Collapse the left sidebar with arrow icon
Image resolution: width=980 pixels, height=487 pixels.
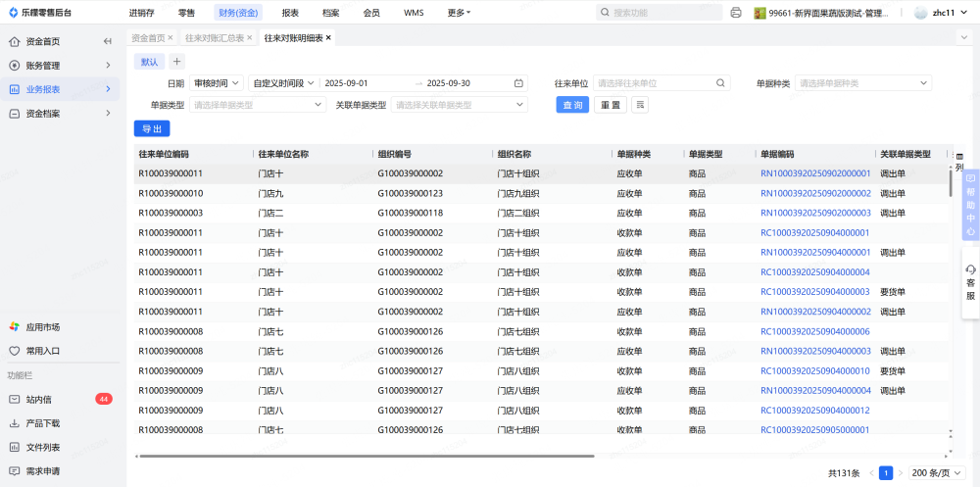(x=107, y=41)
